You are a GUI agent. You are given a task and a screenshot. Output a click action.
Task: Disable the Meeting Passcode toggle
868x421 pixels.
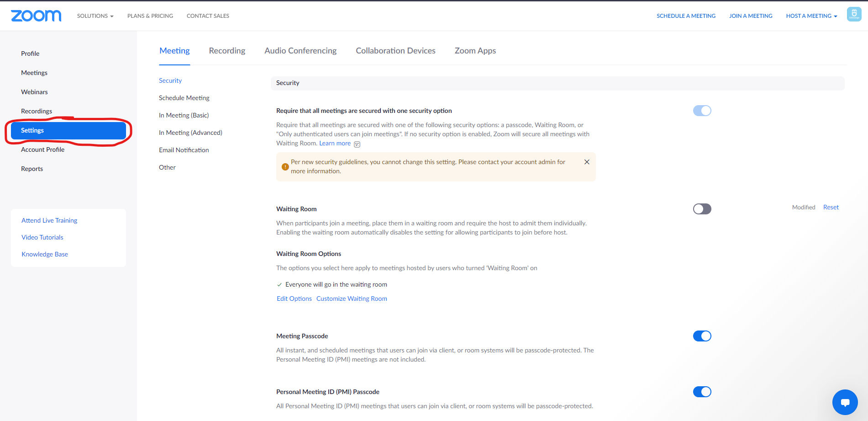tap(702, 336)
